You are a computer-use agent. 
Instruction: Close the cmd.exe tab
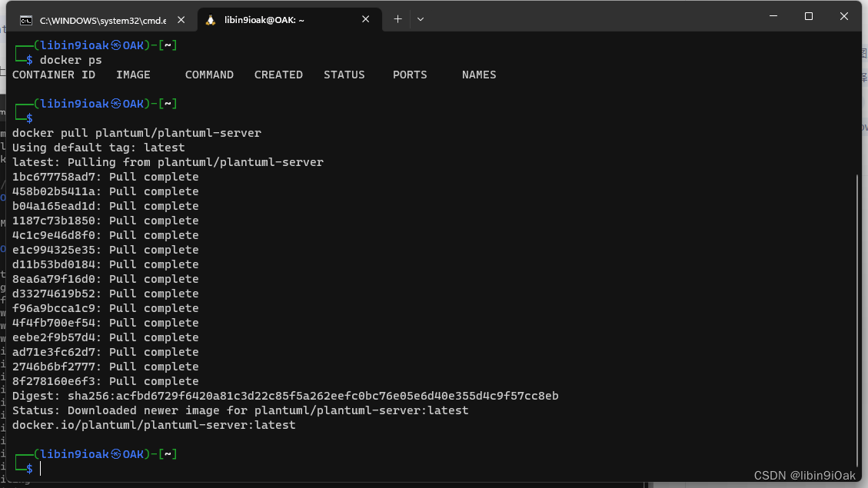[x=181, y=19]
